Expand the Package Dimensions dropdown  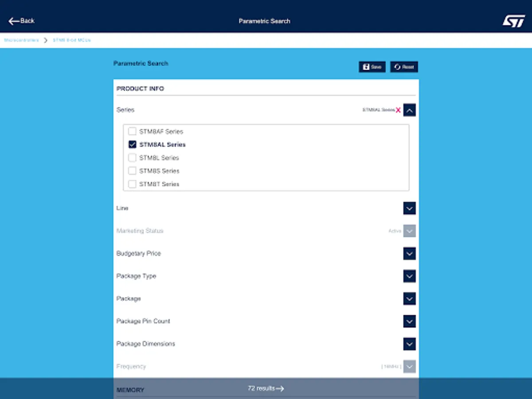[410, 344]
